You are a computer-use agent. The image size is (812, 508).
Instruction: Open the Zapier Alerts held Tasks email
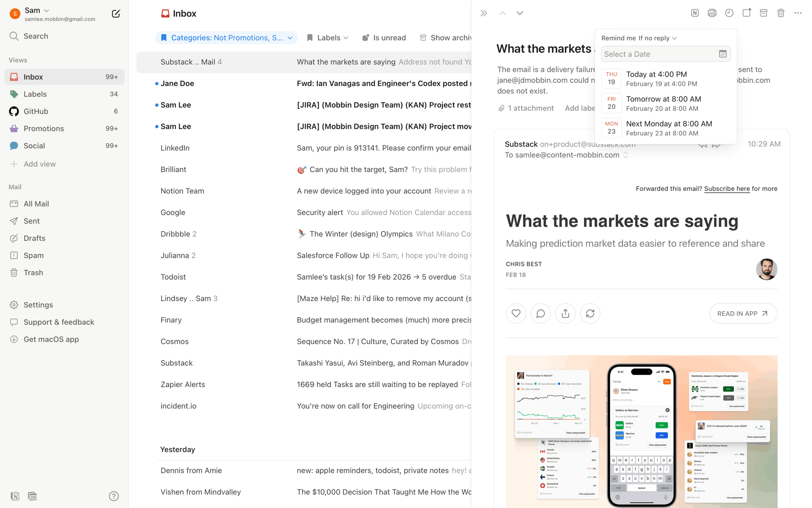(x=304, y=385)
